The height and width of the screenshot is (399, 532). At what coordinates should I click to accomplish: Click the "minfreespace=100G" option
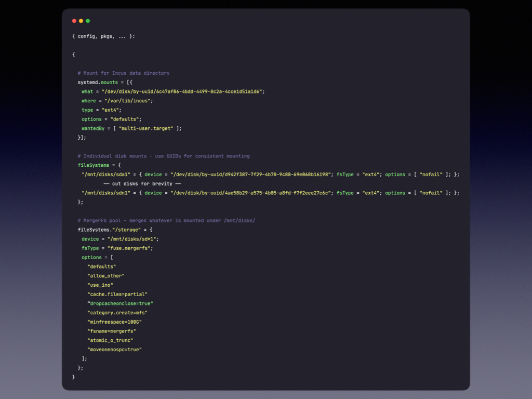coord(114,322)
